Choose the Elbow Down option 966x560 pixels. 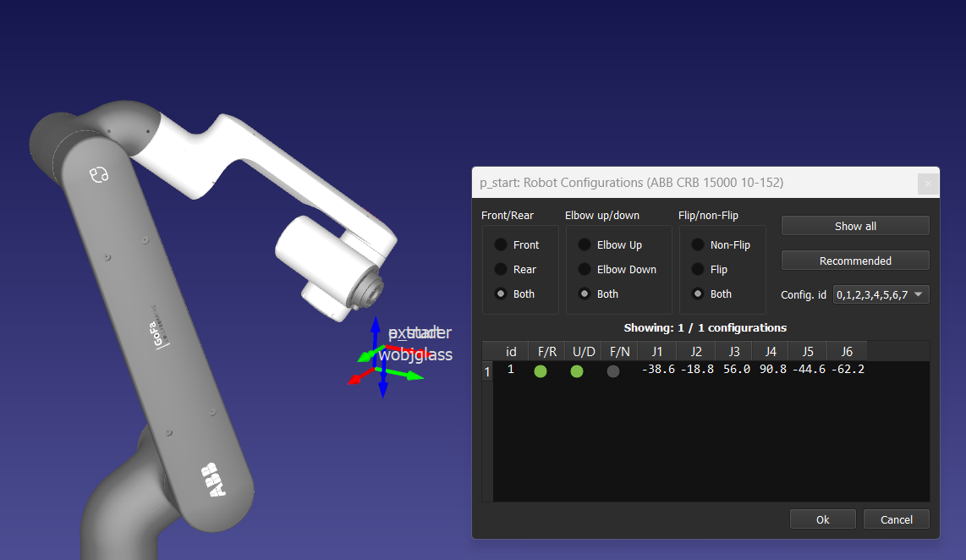tap(585, 269)
